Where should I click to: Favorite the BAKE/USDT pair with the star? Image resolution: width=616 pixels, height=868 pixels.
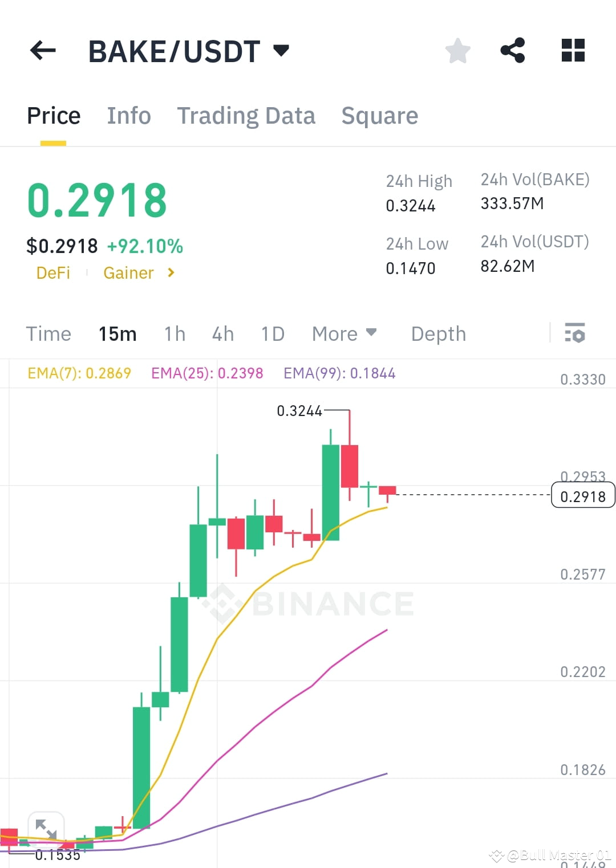pos(458,51)
